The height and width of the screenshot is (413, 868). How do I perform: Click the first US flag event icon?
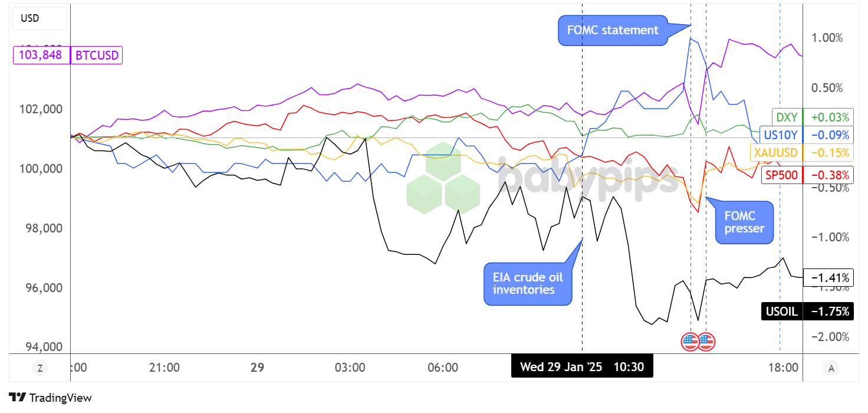point(690,341)
